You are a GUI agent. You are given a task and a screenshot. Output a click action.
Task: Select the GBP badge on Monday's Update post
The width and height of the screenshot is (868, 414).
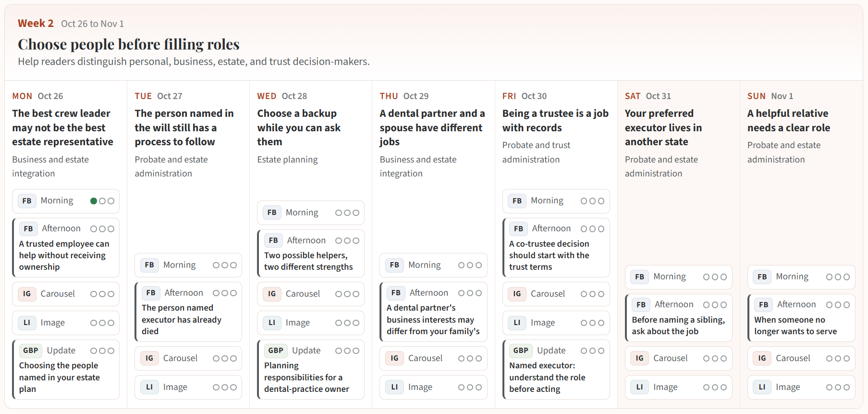(x=31, y=351)
